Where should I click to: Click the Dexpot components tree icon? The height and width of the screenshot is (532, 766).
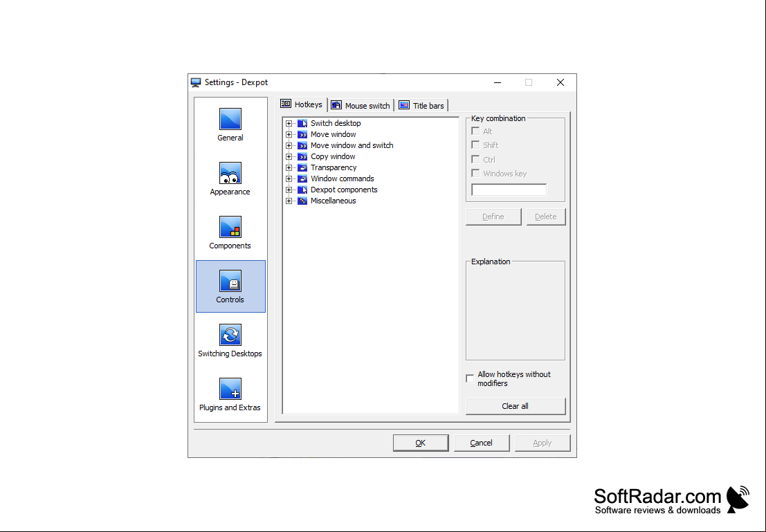click(302, 190)
